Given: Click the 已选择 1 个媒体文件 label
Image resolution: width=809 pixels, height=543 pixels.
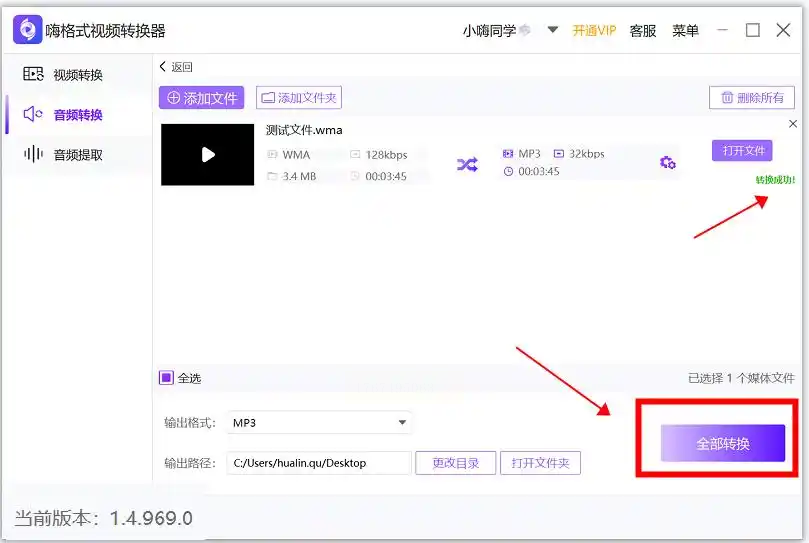Looking at the screenshot, I should [x=741, y=378].
